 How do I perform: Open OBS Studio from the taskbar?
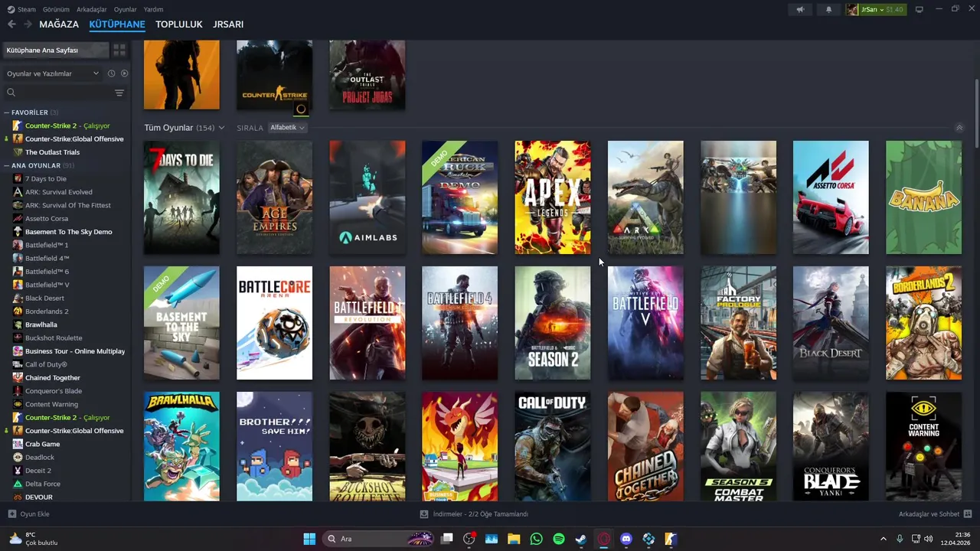(x=469, y=539)
